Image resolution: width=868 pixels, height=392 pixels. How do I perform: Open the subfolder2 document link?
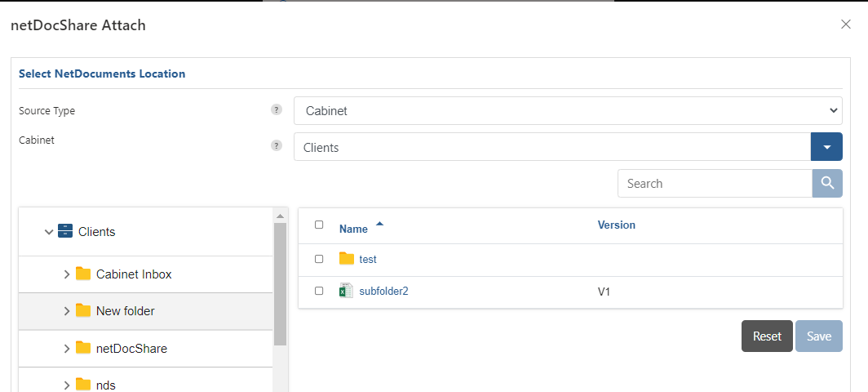point(383,291)
